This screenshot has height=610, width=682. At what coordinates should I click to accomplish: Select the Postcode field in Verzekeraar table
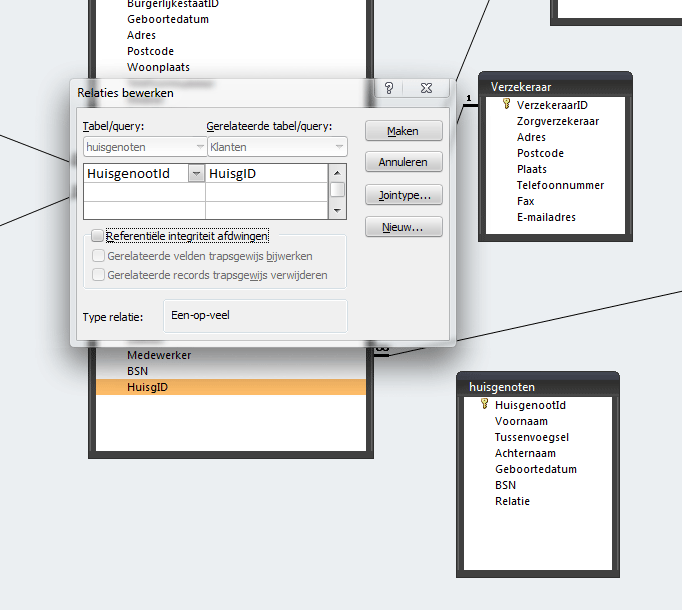pyautogui.click(x=540, y=153)
